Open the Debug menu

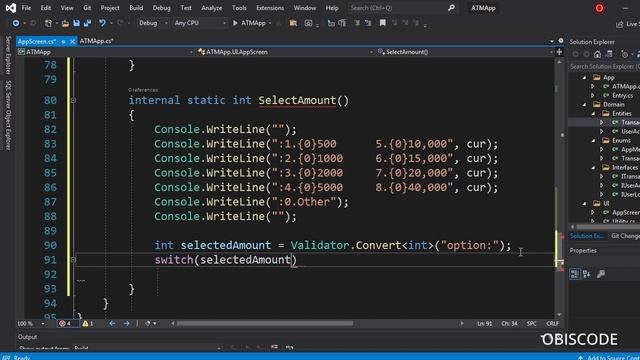(x=162, y=8)
